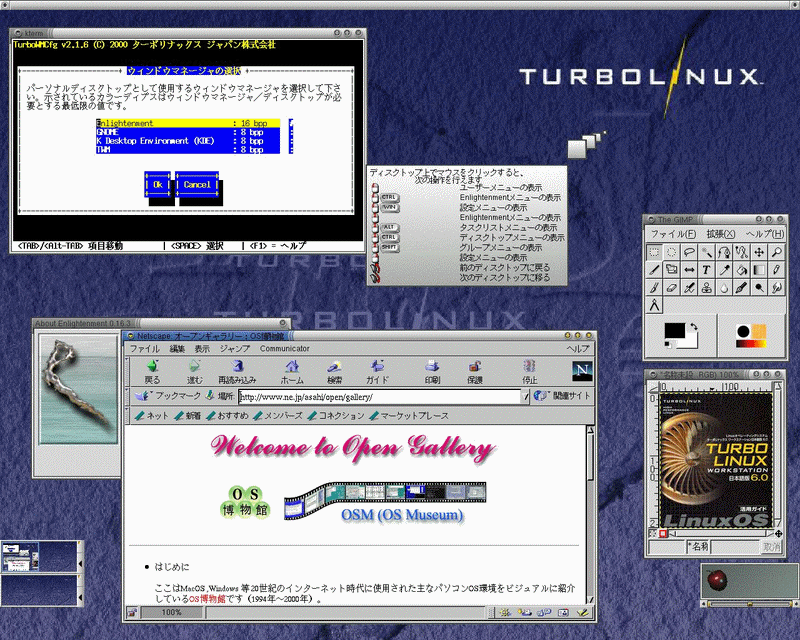The width and height of the screenshot is (800, 640).
Task: Choose the Airbrush tool in GIMP
Action: (689, 288)
